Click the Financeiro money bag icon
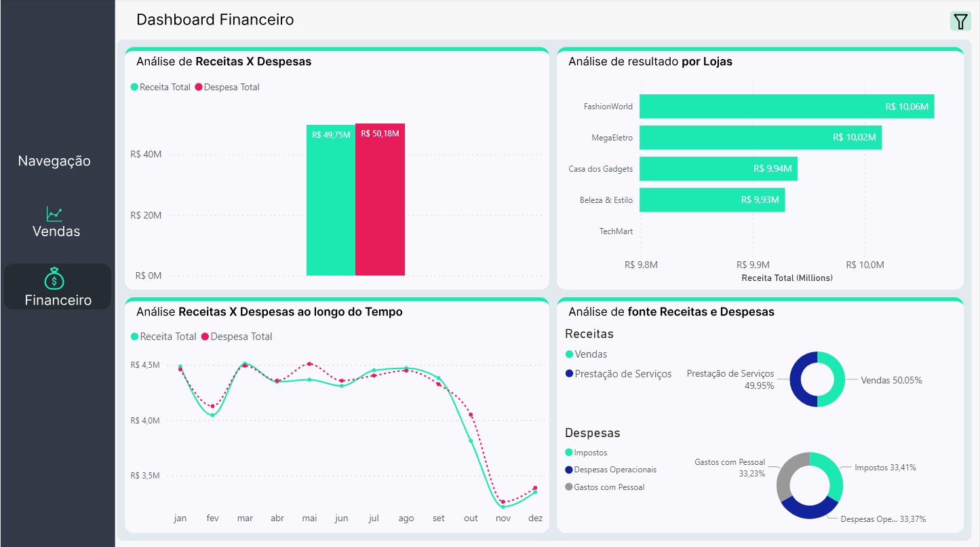The image size is (980, 547). (54, 278)
